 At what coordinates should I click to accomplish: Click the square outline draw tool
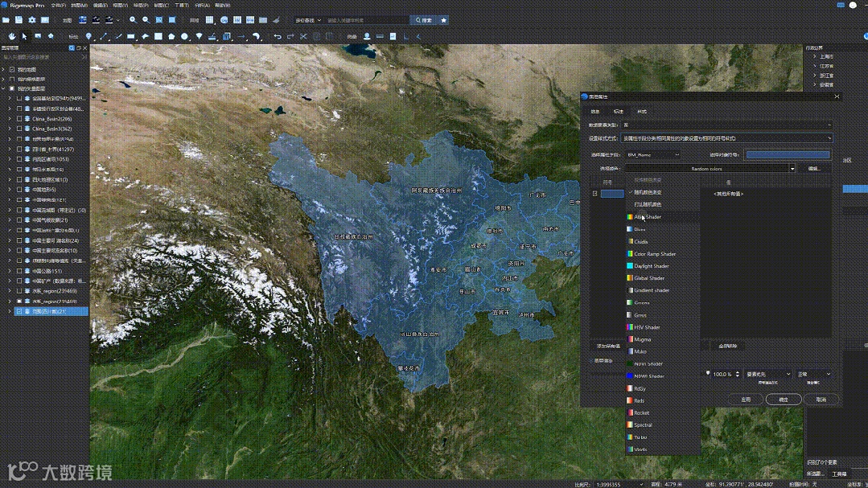158,36
